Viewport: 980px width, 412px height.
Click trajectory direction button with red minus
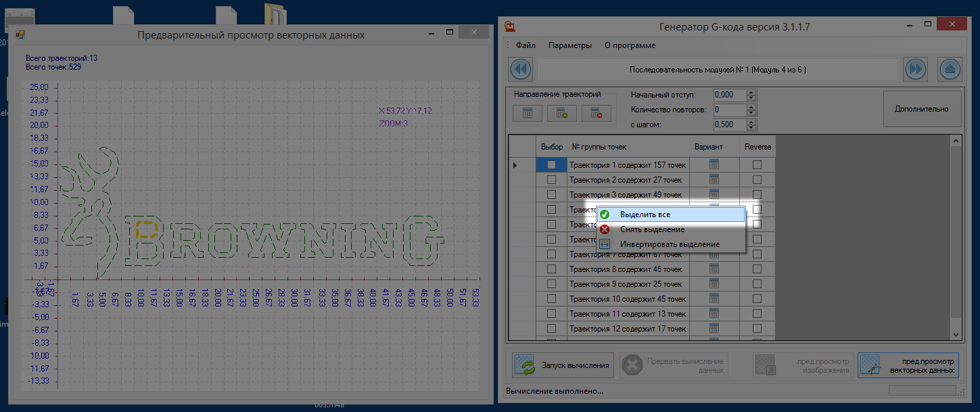[597, 113]
